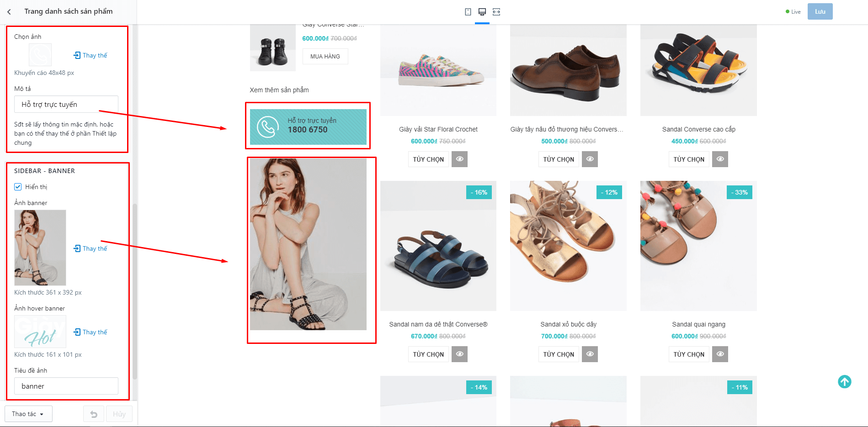Click TÙY CHỌN for Sandal quai ngang

[689, 354]
